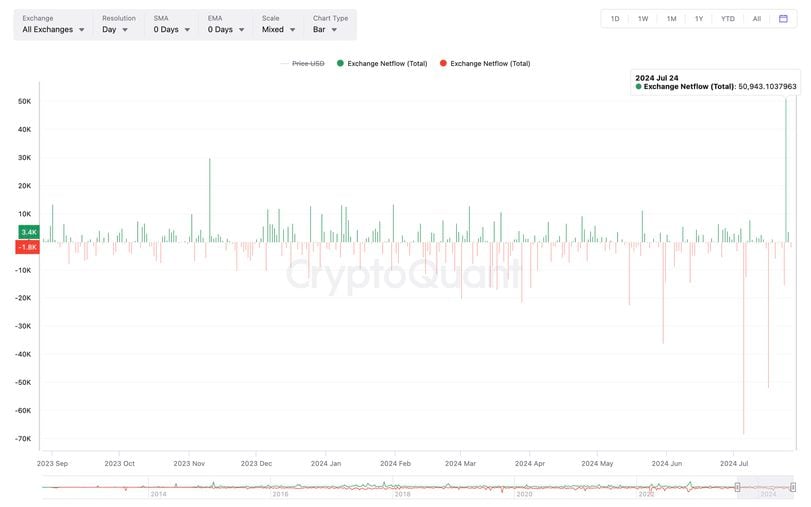The width and height of the screenshot is (811, 507).
Task: Open the Resolution Day dropdown
Action: click(118, 24)
